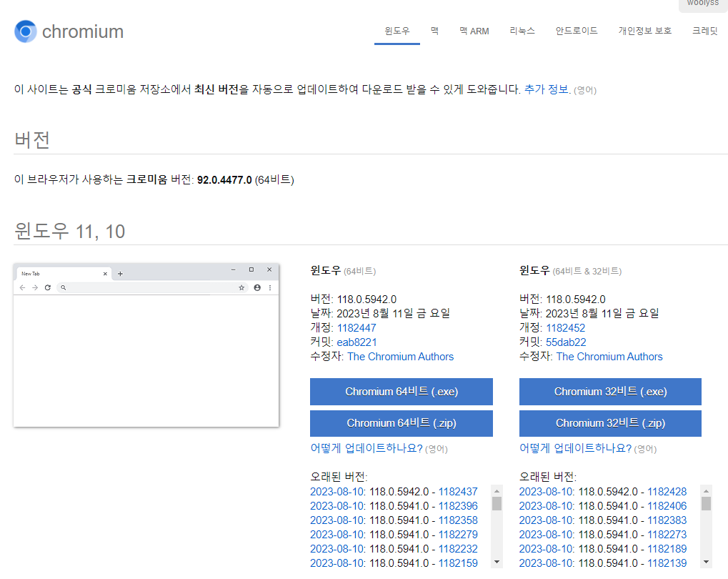
Task: Open old version revision 1182428
Action: tap(667, 492)
